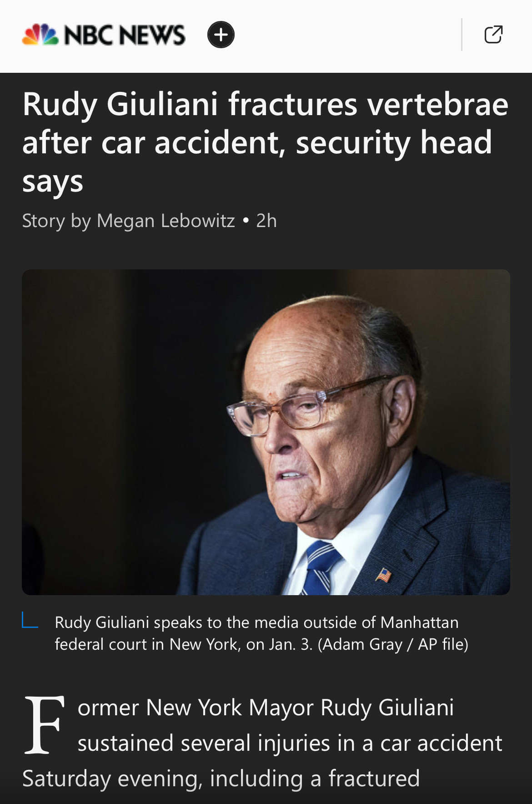This screenshot has width=532, height=804.
Task: Open the article's lead photo
Action: pos(266,432)
